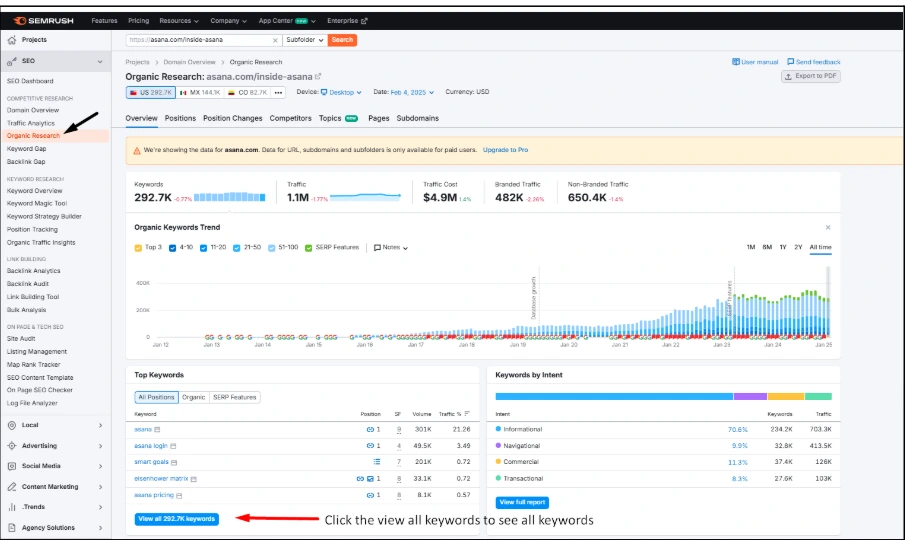Click the featured list icon in smart goals row
Screen dimensions: 906x541
pyautogui.click(x=377, y=462)
